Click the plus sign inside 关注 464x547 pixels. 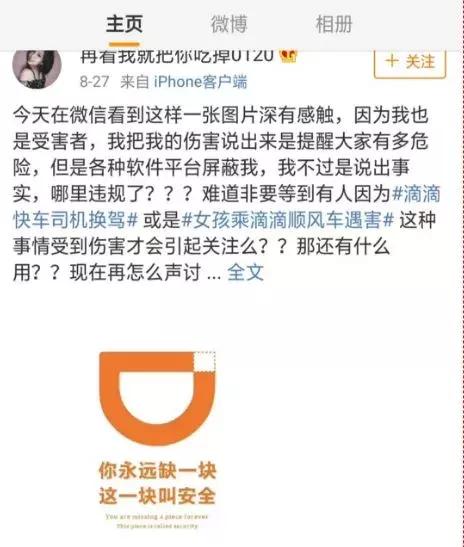click(x=392, y=61)
